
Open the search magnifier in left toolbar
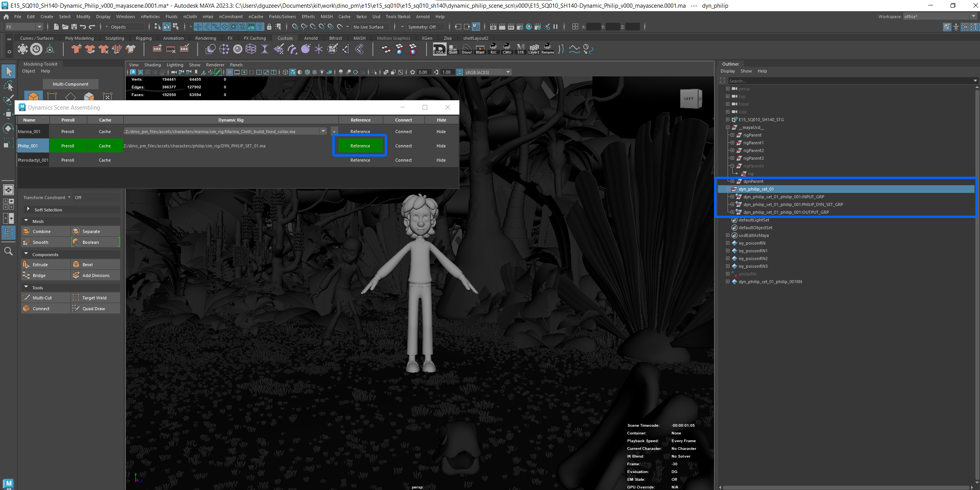(8, 252)
